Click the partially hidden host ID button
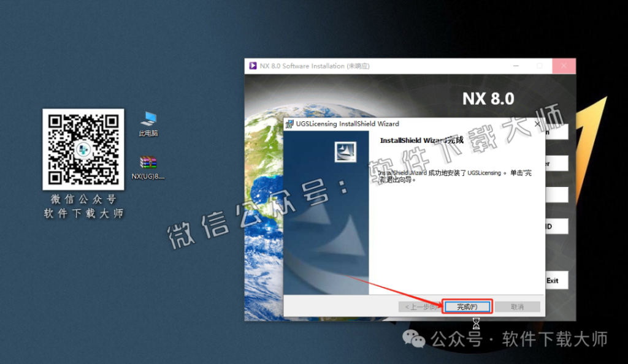 click(556, 226)
